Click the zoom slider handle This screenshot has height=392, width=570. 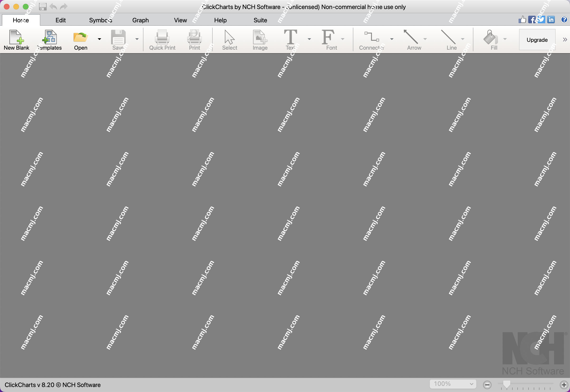click(507, 384)
